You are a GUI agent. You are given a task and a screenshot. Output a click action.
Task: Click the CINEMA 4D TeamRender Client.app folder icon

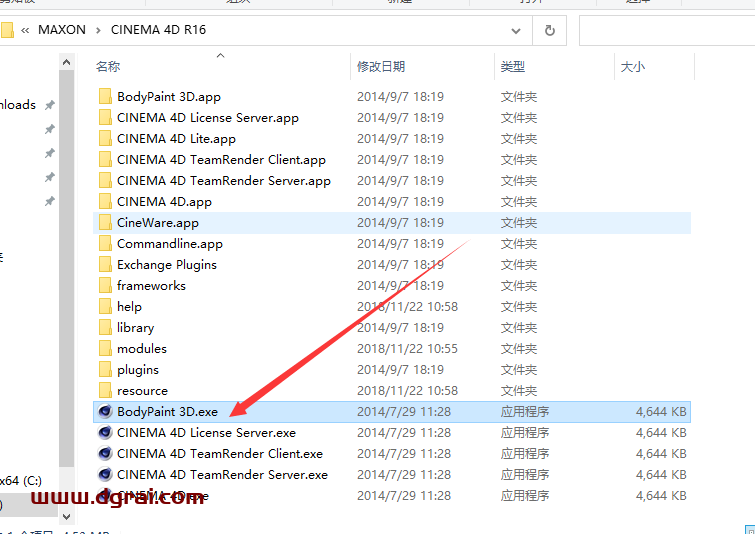[105, 160]
